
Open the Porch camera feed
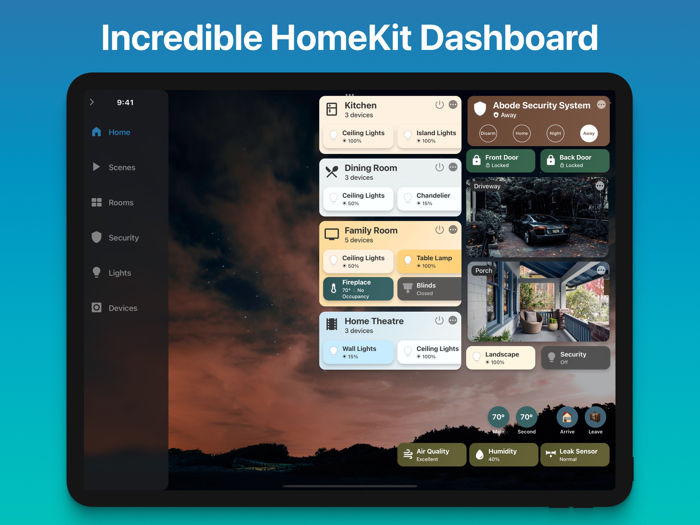point(538,302)
